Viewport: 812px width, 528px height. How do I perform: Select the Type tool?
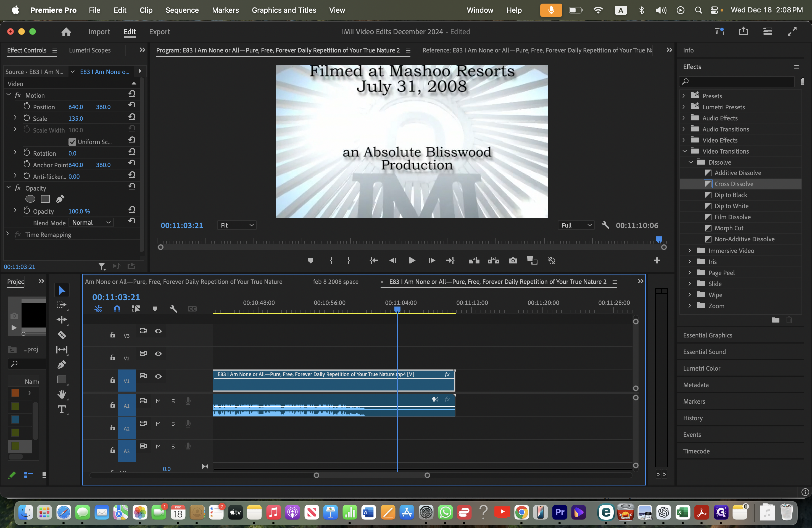coord(62,409)
